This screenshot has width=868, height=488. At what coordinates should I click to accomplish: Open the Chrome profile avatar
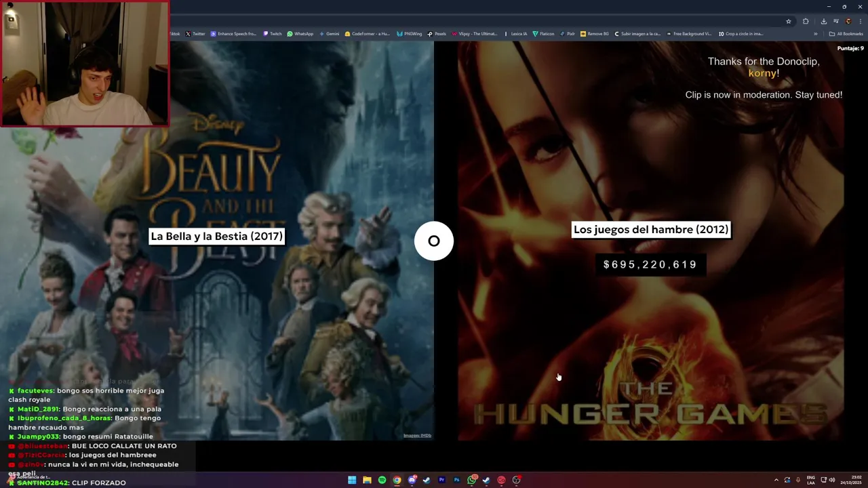tap(848, 21)
